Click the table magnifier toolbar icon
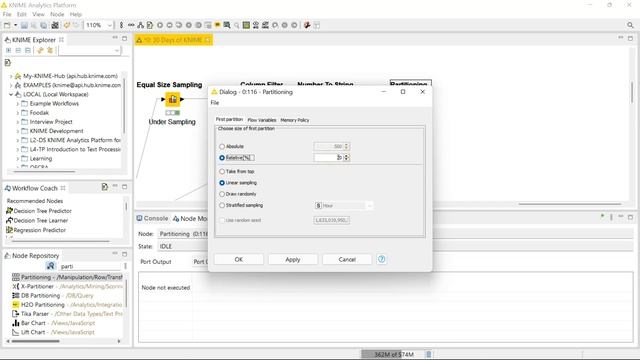 tap(227, 25)
